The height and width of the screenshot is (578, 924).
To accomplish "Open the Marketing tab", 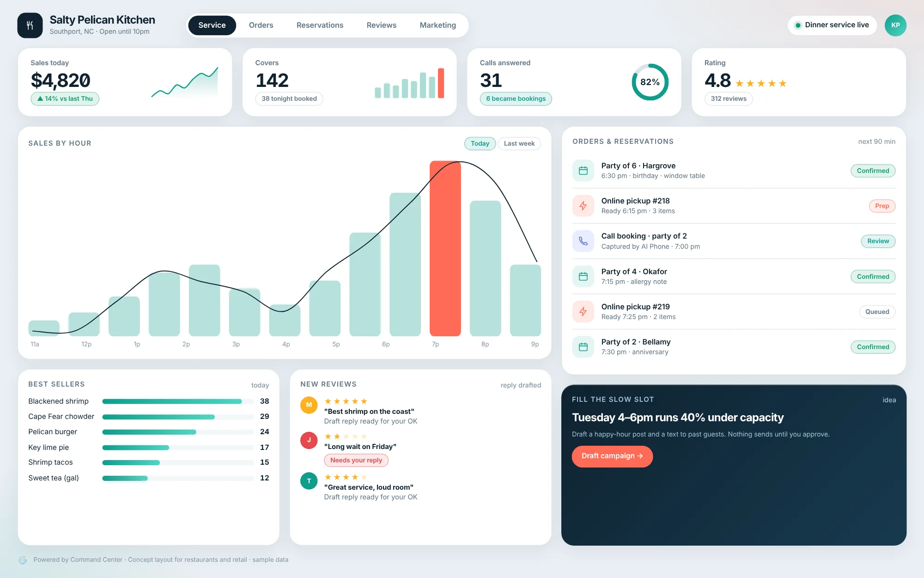I will pos(438,25).
